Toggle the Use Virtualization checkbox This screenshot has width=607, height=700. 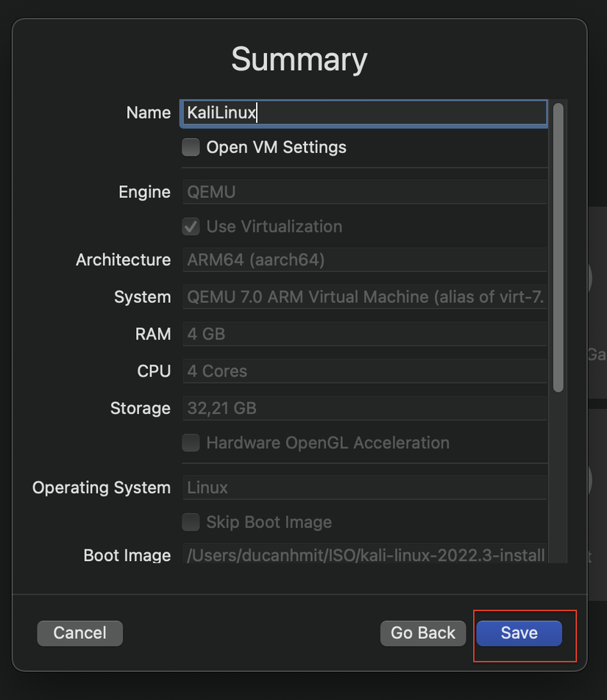191,226
